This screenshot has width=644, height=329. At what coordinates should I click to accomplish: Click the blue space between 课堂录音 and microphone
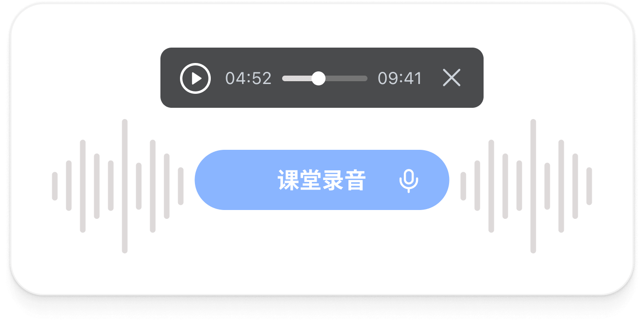(x=383, y=181)
